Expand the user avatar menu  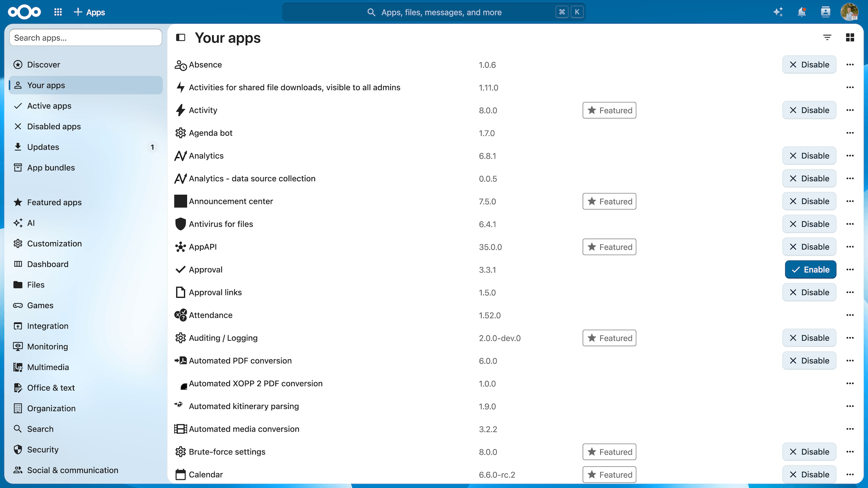coord(849,12)
